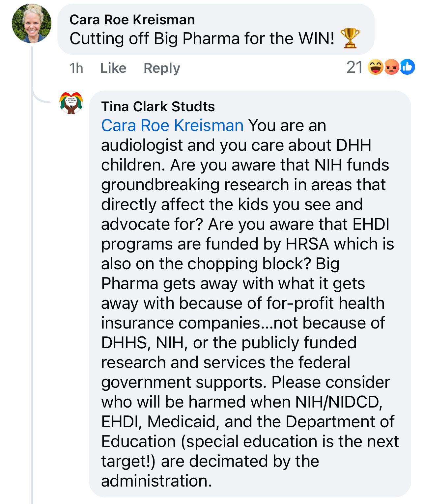Open the 1h timestamp link
The width and height of the screenshot is (423, 504).
click(x=76, y=68)
